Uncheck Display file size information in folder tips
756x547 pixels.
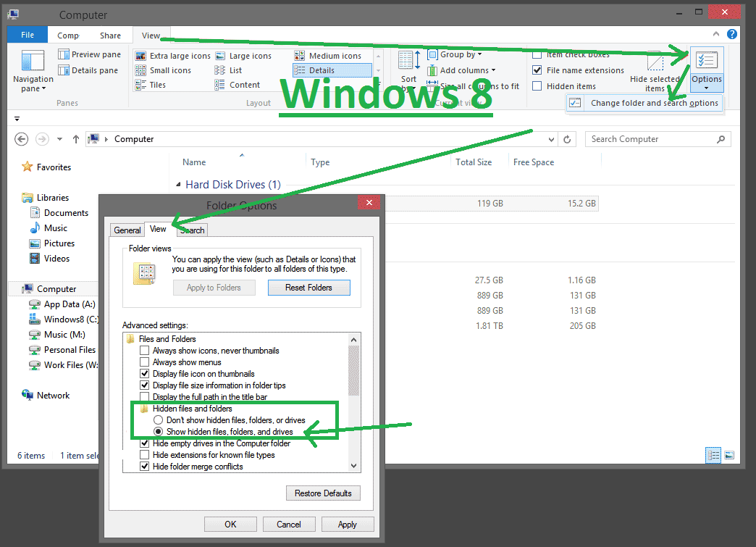tap(144, 385)
